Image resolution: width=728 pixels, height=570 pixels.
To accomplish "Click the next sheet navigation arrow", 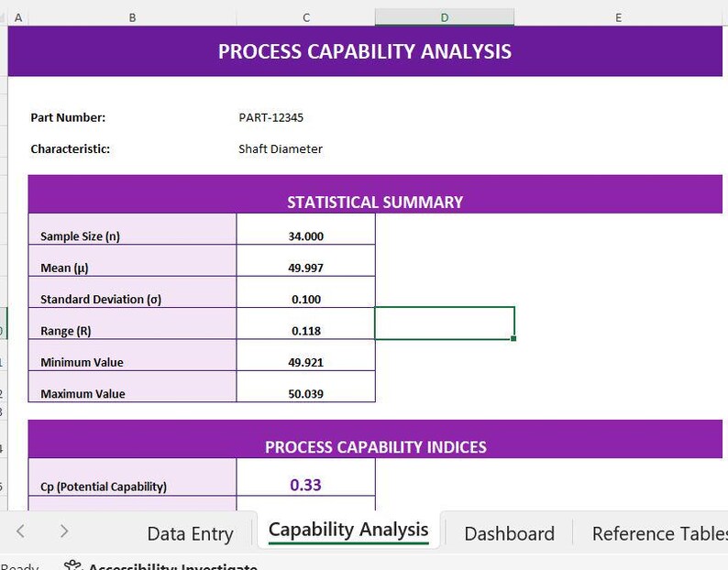I will (64, 531).
